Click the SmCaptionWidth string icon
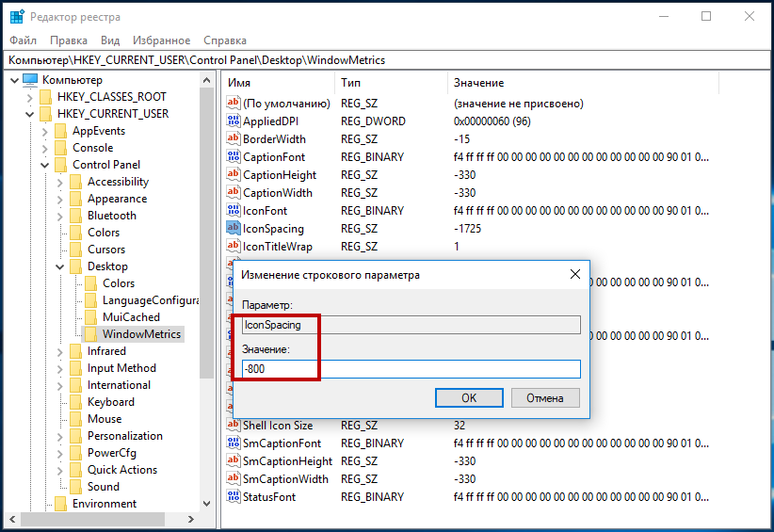Viewport: 774px width, 532px height. [233, 478]
